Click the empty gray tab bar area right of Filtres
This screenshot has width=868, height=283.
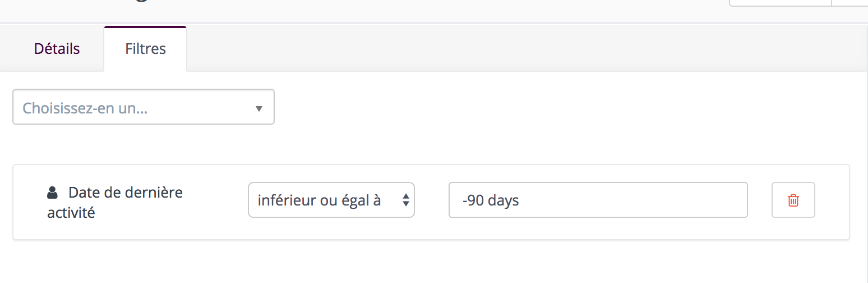pyautogui.click(x=527, y=49)
